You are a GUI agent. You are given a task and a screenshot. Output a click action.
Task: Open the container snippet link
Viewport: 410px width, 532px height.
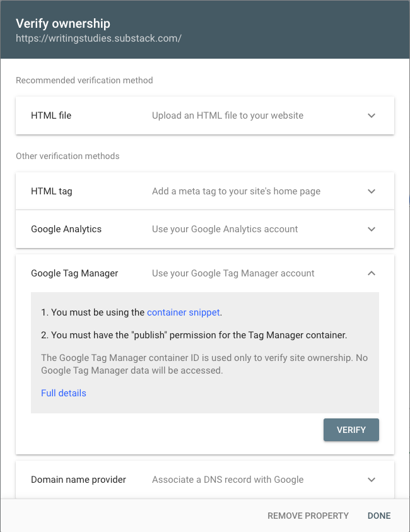[183, 312]
